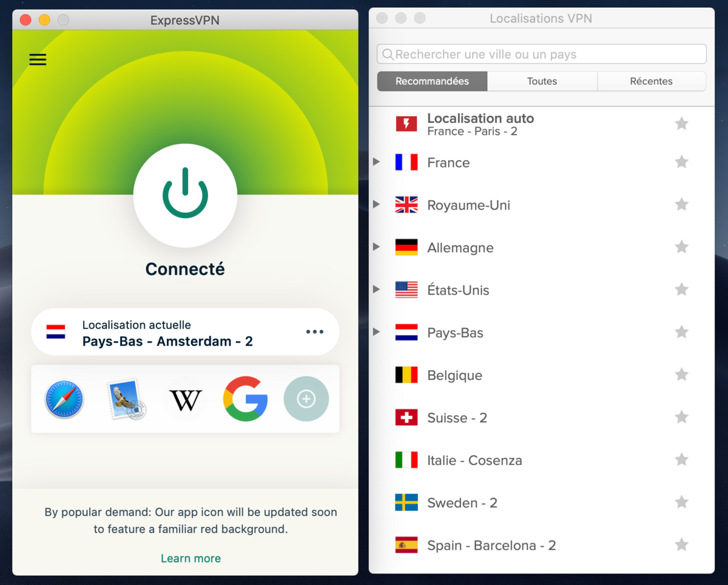The width and height of the screenshot is (728, 585).
Task: Select Localisation auto France - Paris - 2
Action: (541, 124)
